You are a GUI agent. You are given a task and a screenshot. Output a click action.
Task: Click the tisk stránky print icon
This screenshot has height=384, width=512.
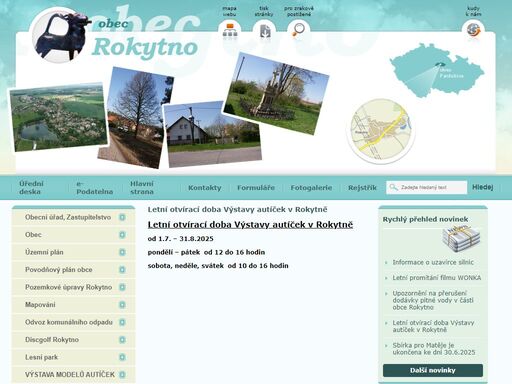coord(265,31)
